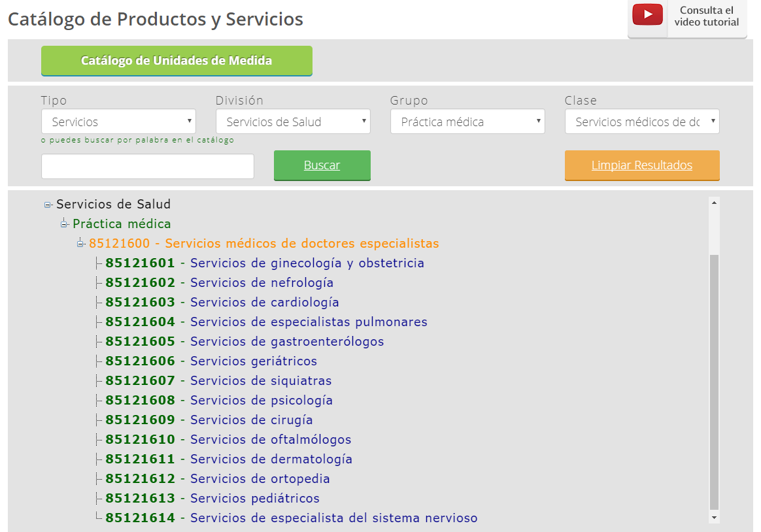This screenshot has height=532, width=761.
Task: Open the Clase dropdown
Action: [642, 122]
